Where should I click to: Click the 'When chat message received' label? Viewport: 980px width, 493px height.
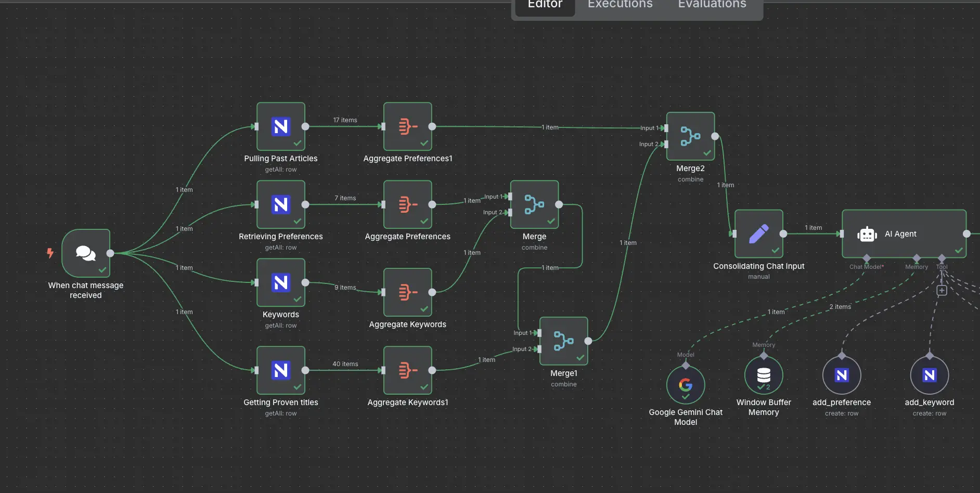click(x=86, y=290)
